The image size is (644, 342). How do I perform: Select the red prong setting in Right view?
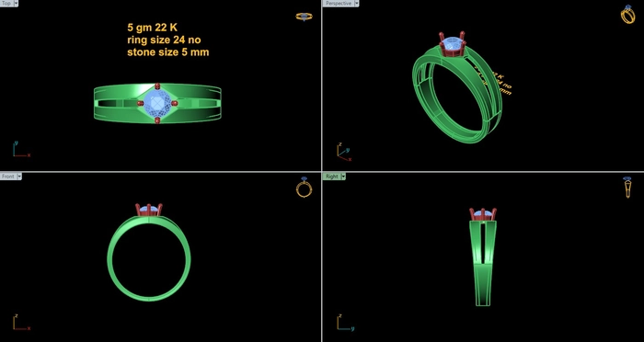[x=483, y=214]
